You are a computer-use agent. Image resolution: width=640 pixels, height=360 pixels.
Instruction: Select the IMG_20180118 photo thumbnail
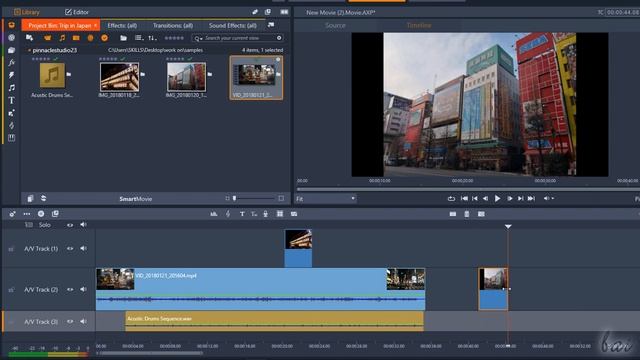[119, 77]
